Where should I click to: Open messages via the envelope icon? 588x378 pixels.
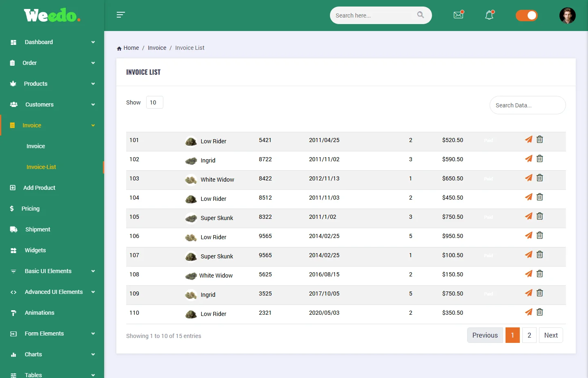tap(458, 15)
